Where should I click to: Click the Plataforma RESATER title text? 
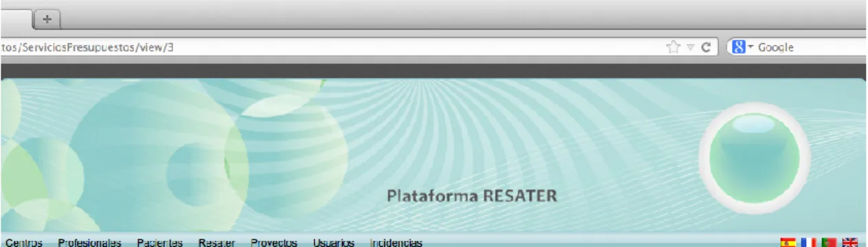tap(471, 196)
